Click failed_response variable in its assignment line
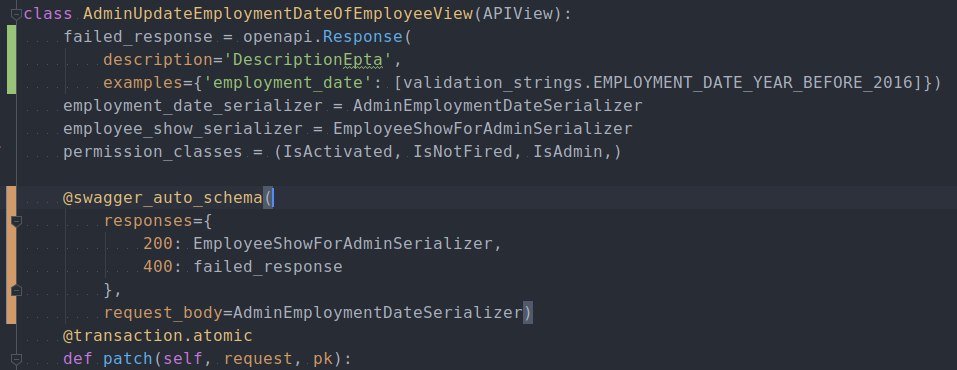This screenshot has width=957, height=370. pos(138,37)
